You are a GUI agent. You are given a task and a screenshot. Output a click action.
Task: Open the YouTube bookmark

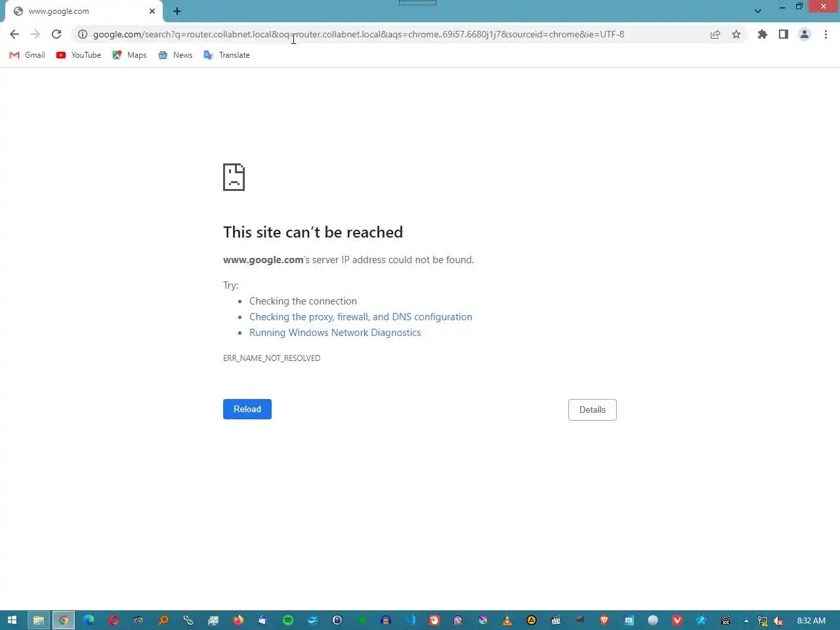pos(79,55)
